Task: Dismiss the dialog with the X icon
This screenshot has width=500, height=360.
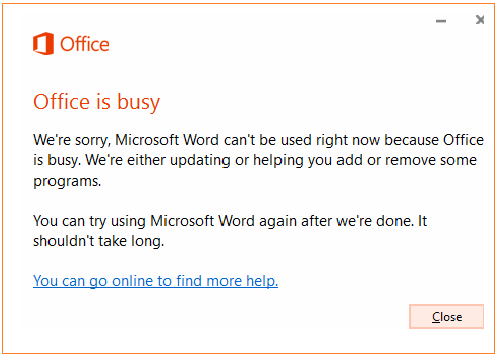Action: 480,20
